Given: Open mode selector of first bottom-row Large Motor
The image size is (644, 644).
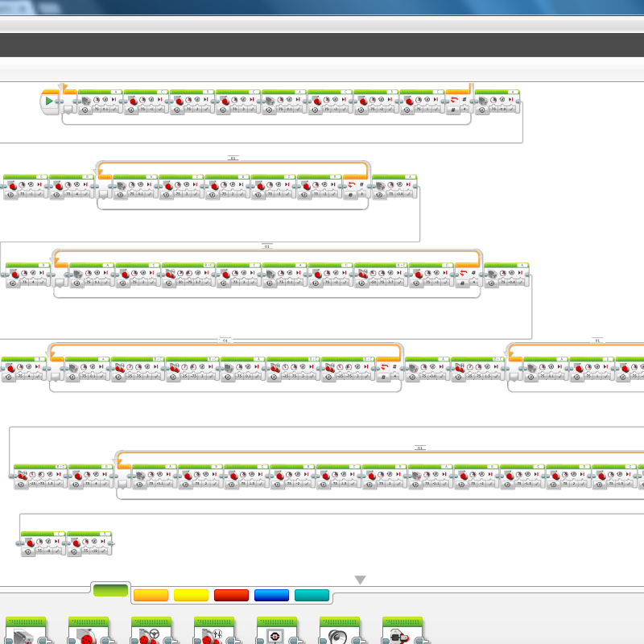Looking at the screenshot, I should [28, 552].
